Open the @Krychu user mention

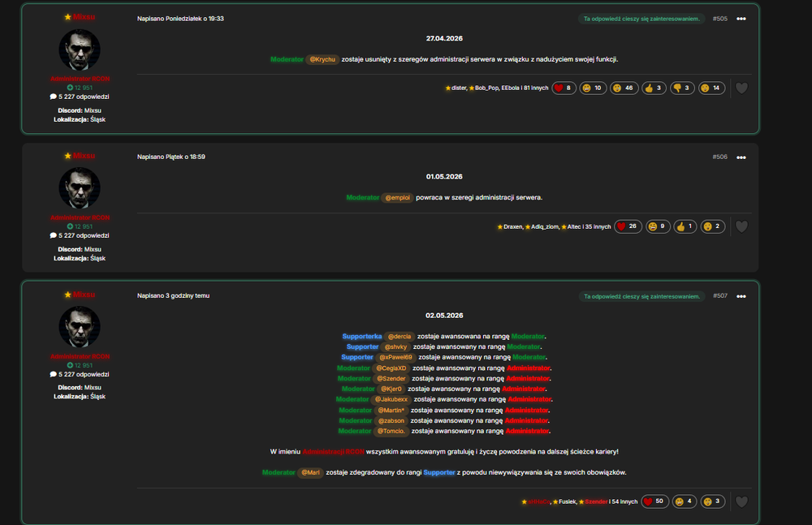coord(322,59)
